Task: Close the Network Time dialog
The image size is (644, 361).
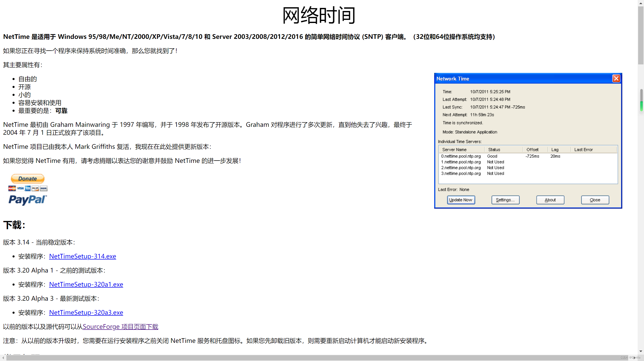Action: coord(616,78)
